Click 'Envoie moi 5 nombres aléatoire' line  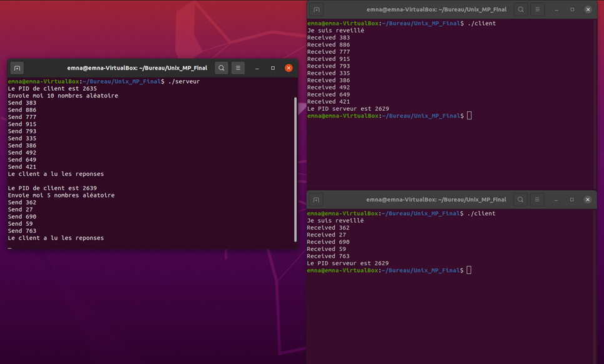click(x=61, y=196)
